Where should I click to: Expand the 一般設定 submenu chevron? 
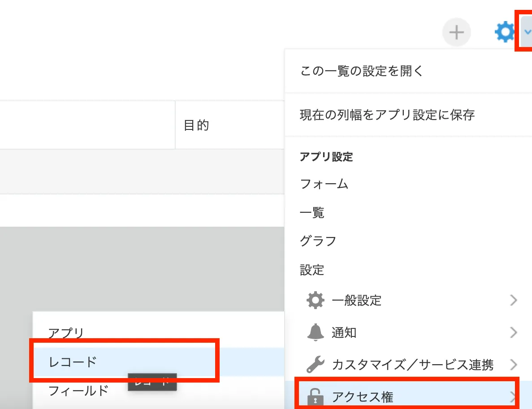pyautogui.click(x=514, y=300)
